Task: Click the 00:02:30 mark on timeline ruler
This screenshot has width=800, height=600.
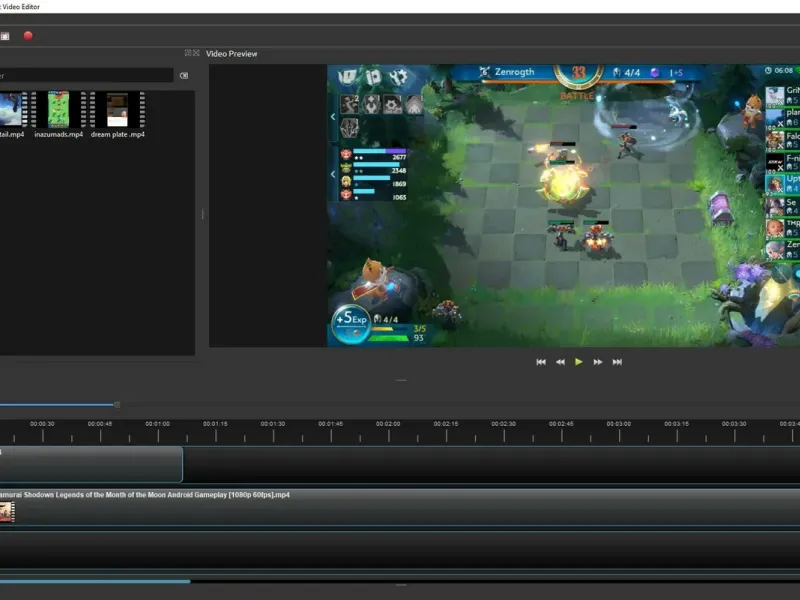Action: (503, 424)
